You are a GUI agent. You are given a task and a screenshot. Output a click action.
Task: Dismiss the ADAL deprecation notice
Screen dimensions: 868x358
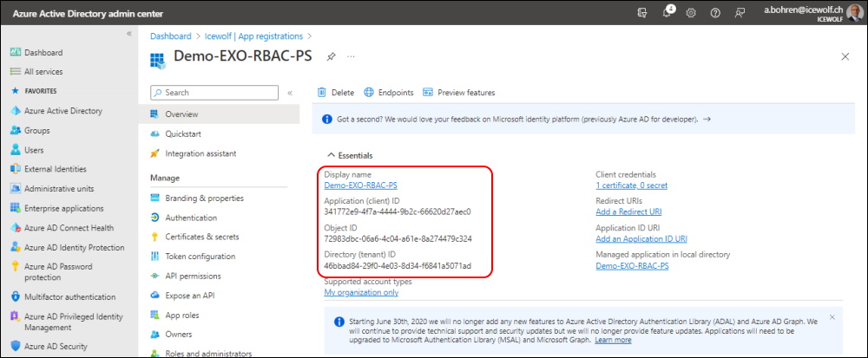point(832,317)
